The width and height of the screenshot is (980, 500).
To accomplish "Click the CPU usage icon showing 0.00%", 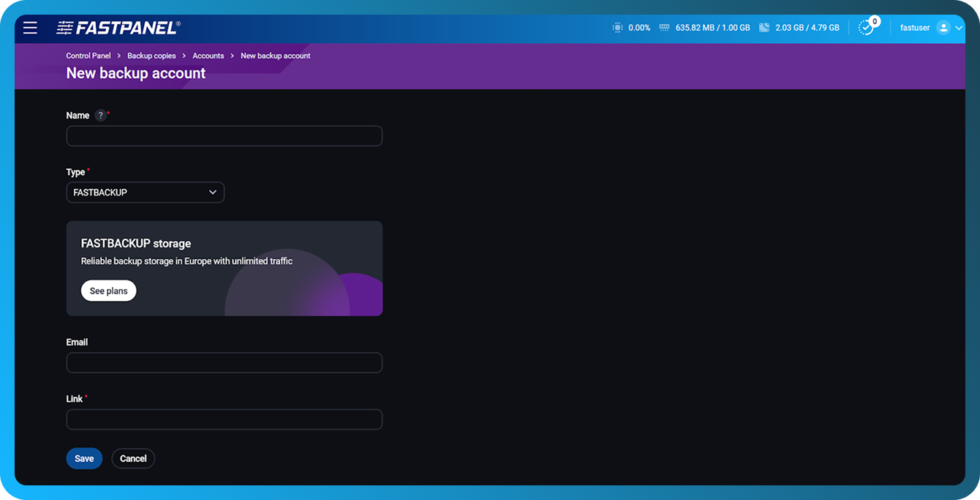I will pos(615,27).
